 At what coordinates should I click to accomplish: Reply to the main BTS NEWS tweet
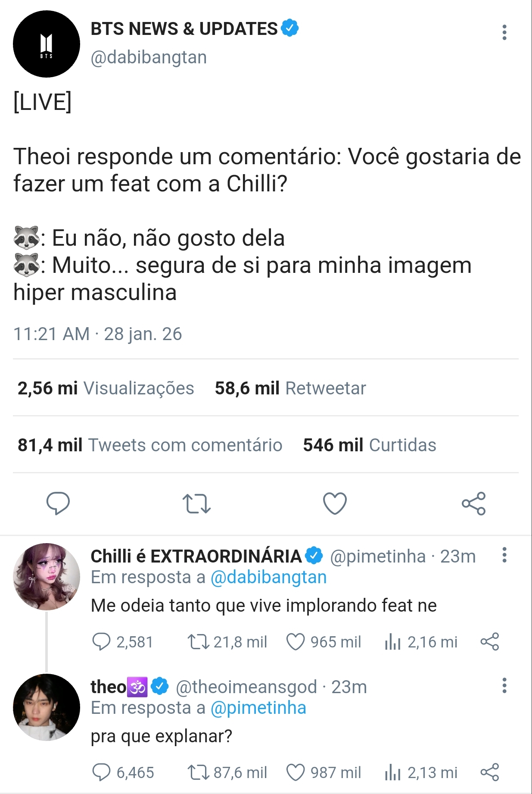click(x=58, y=503)
